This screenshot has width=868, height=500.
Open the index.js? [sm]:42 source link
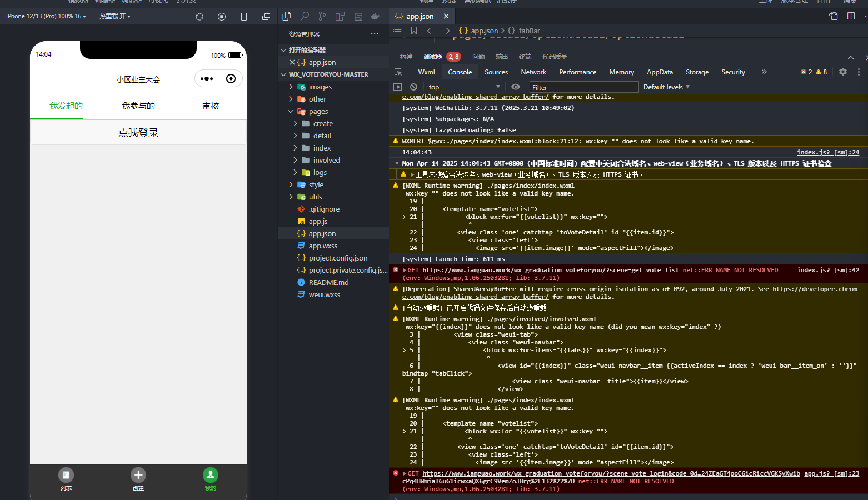pos(828,270)
